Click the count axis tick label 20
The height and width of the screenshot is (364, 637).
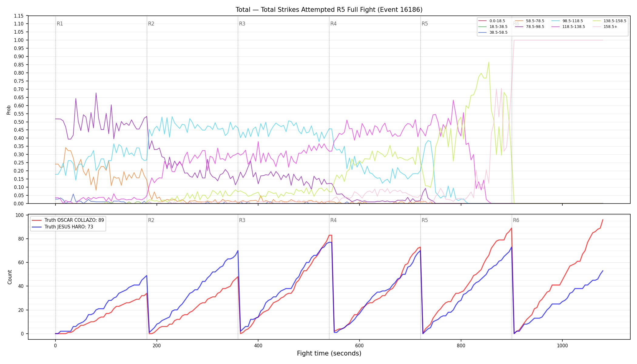[x=21, y=310]
